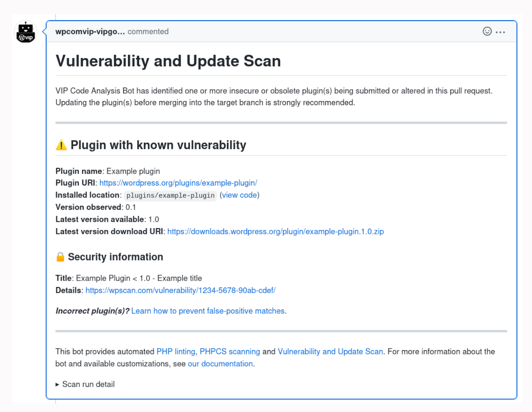Open the wpscan vulnerability details page
This screenshot has width=532, height=412.
(x=180, y=290)
